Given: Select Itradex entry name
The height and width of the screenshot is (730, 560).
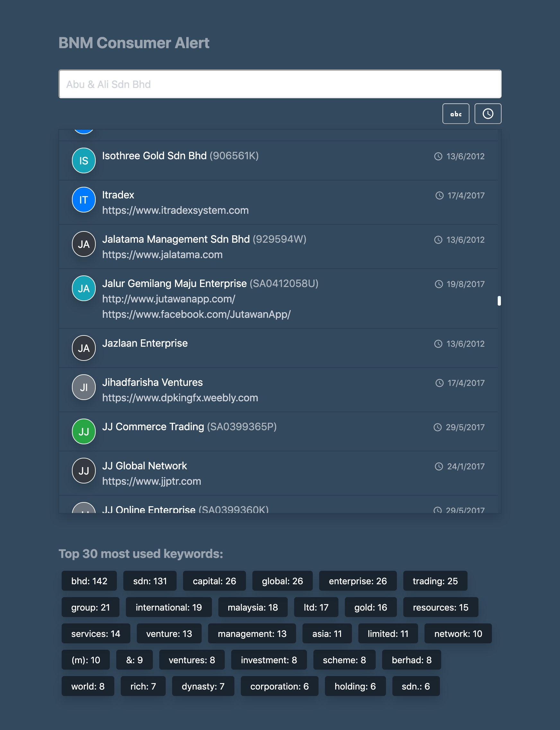Looking at the screenshot, I should [118, 195].
